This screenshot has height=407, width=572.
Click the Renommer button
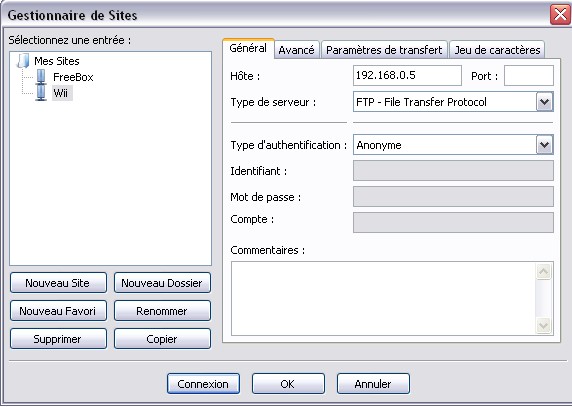[x=162, y=311]
